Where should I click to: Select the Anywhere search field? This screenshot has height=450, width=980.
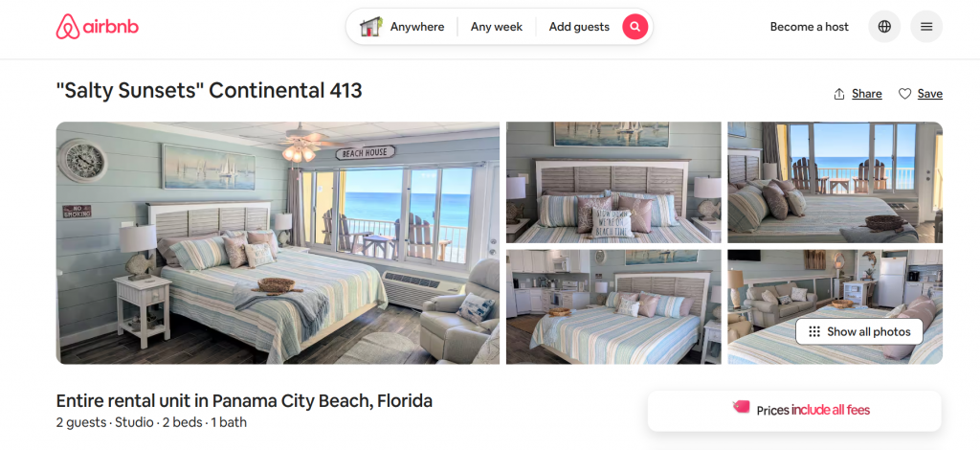(417, 27)
